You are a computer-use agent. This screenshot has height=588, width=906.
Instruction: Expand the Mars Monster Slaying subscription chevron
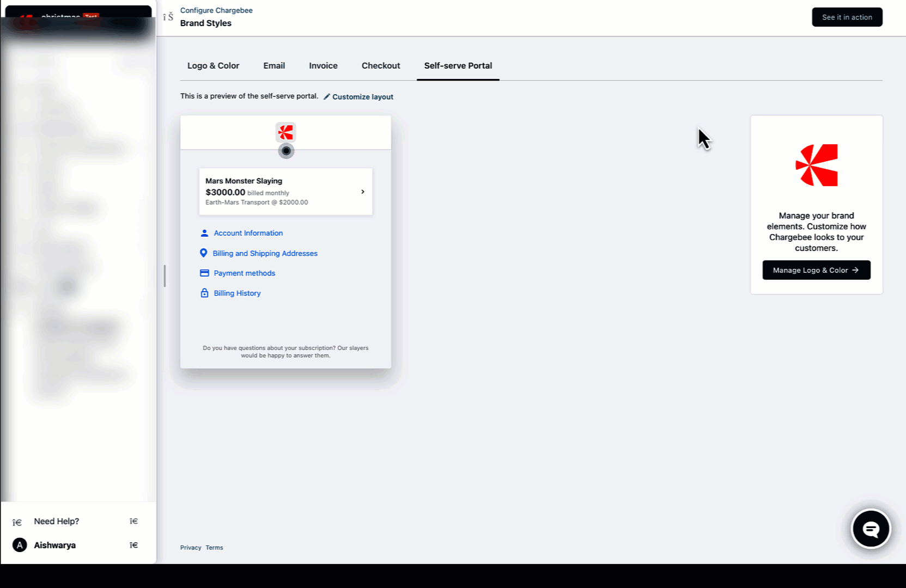363,192
